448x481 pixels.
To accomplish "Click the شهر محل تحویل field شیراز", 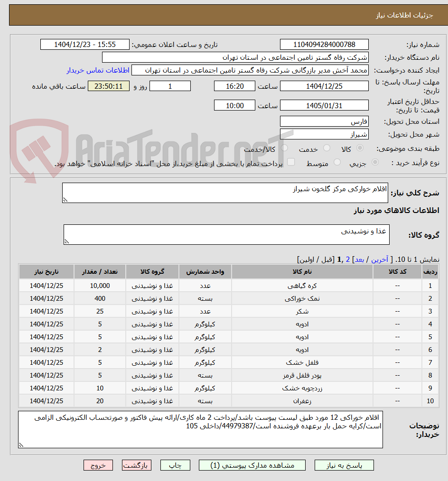I will [324, 134].
